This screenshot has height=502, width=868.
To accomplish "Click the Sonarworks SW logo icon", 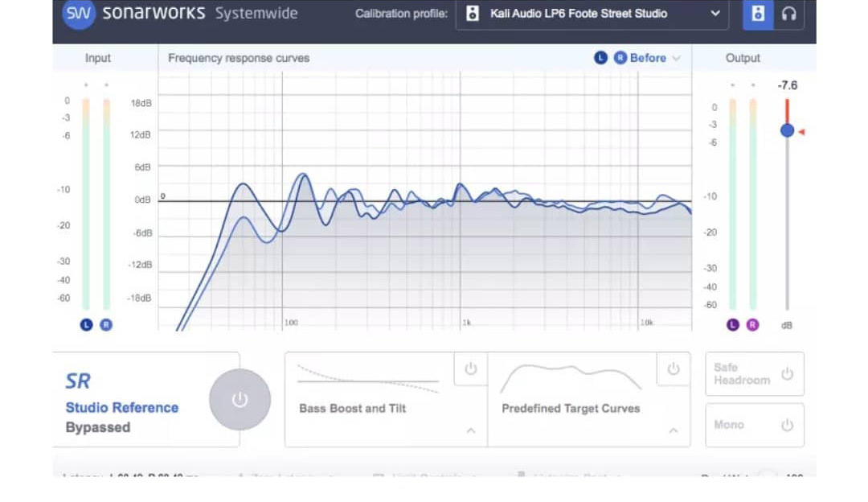I will 78,13.
